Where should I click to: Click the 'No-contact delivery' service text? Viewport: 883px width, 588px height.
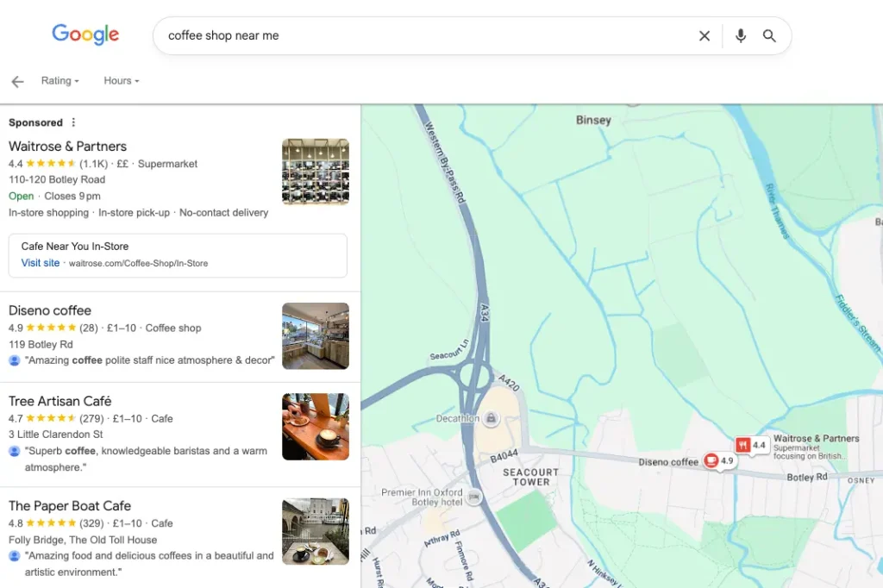[x=223, y=213]
